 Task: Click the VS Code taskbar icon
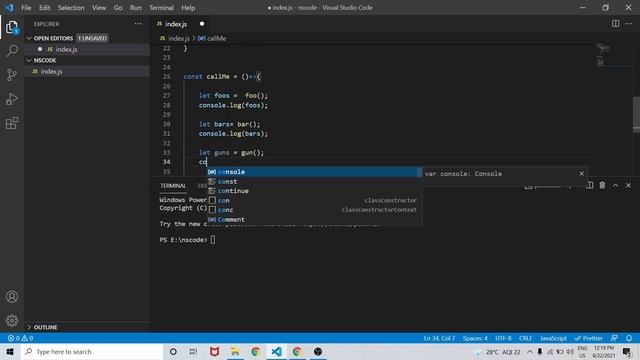point(276,351)
